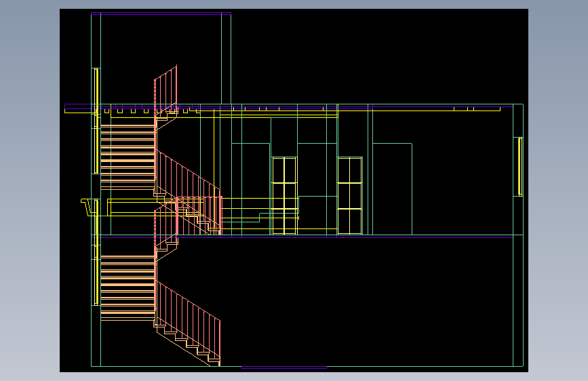
Task: Select the upper-floor orange stair treads
Action: pos(128,158)
